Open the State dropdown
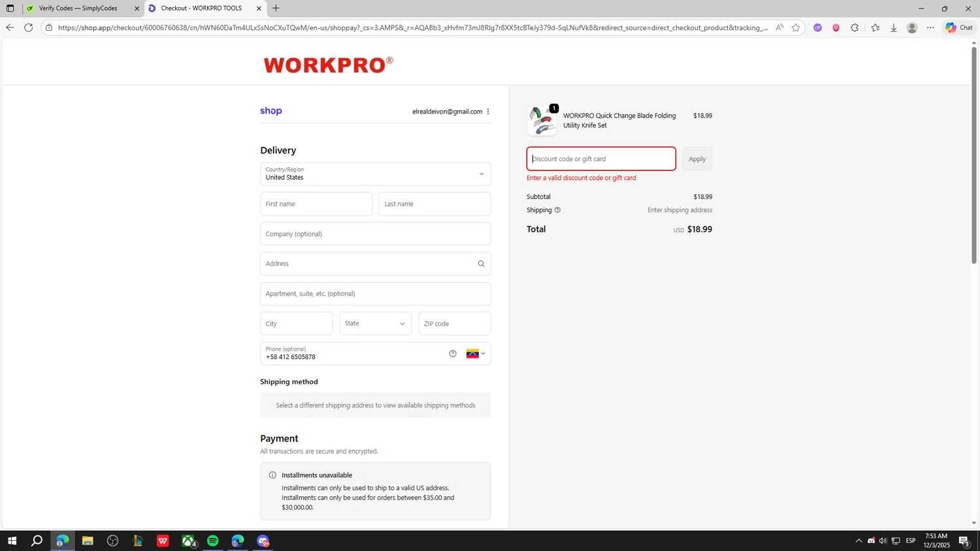980x551 pixels. 375,323
